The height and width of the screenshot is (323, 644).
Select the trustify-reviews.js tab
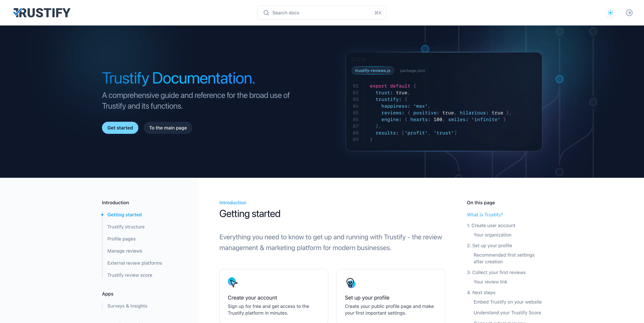(x=372, y=70)
